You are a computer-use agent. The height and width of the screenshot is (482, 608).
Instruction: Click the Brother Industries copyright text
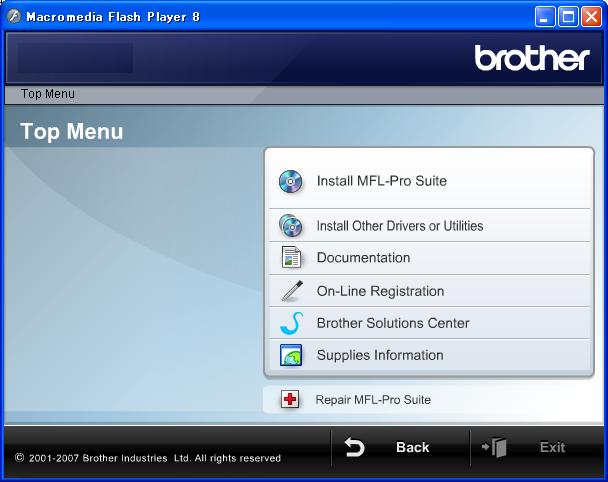click(x=147, y=458)
